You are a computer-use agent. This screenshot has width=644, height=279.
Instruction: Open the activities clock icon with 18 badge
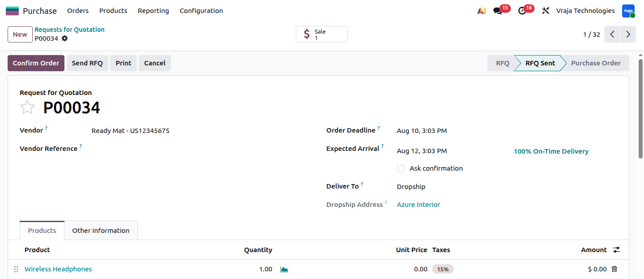(x=522, y=11)
